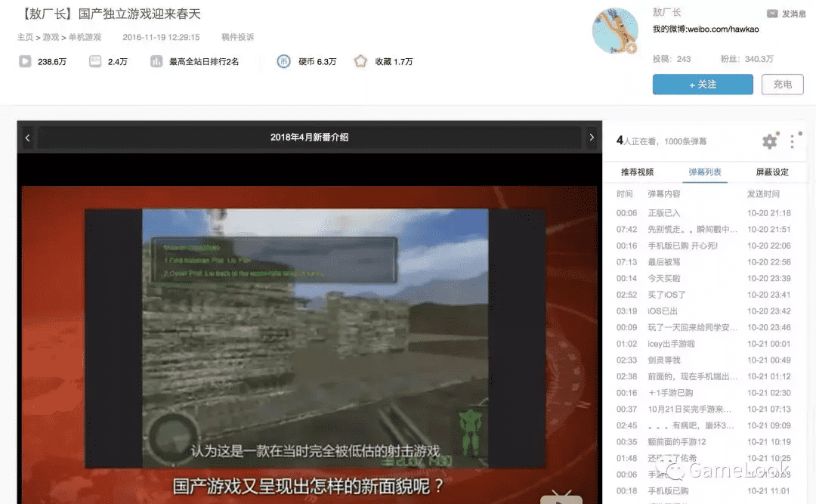The image size is (816, 504).
Task: Select the danmaku row 剑灵等我
Action: (703, 360)
